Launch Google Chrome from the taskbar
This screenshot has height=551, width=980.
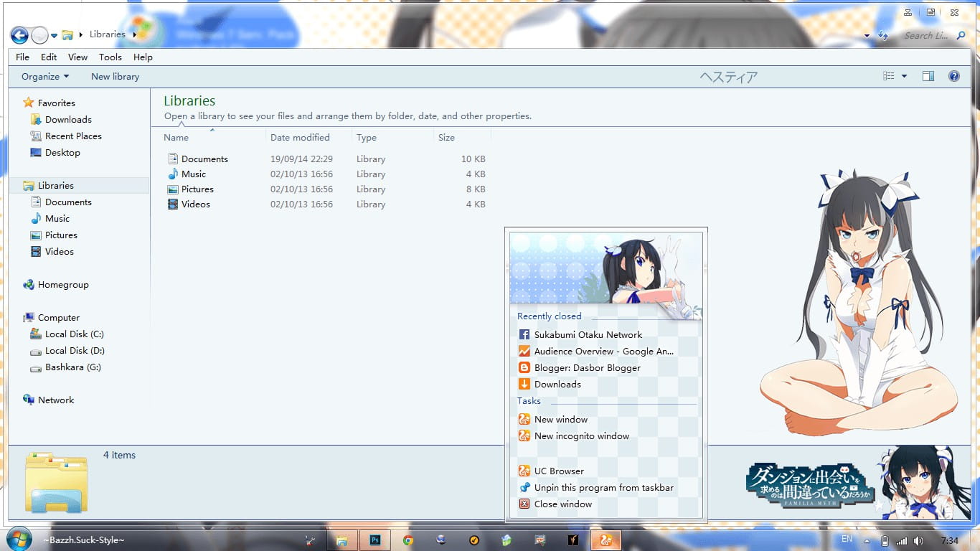(x=407, y=540)
